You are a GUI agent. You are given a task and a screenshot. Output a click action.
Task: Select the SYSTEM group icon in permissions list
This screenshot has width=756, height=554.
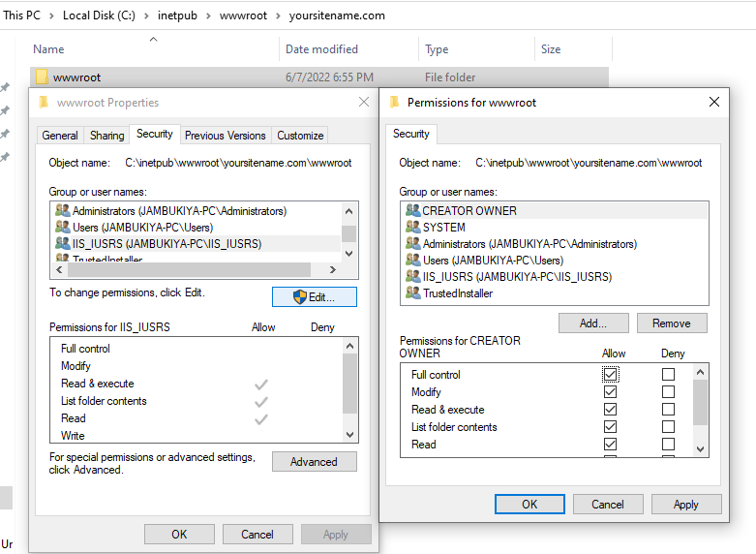pyautogui.click(x=413, y=228)
